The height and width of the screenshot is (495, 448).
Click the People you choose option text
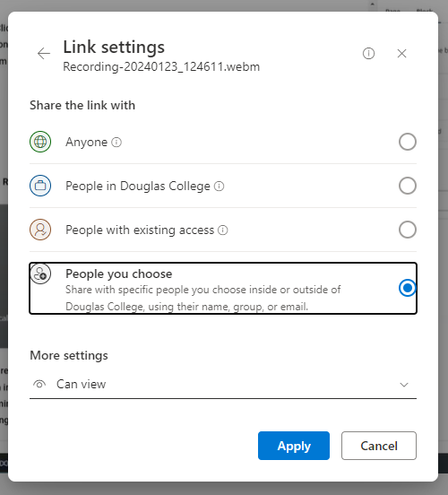coord(118,274)
